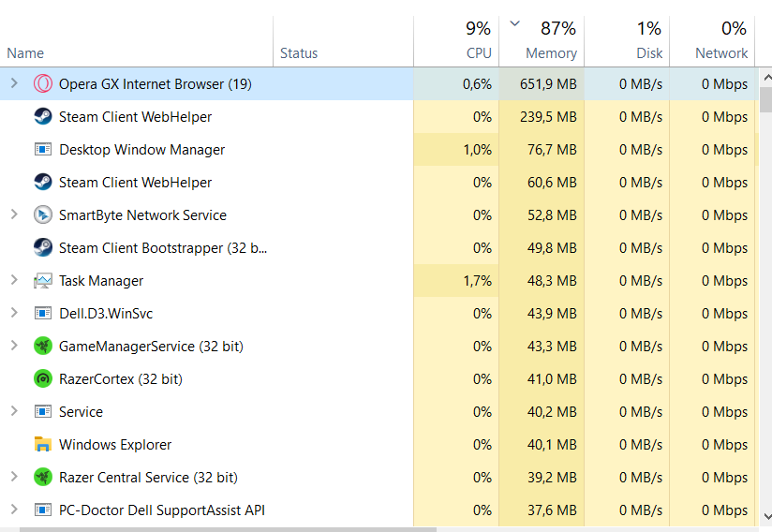
Task: Click the scrollbar down arrow
Action: [x=766, y=516]
